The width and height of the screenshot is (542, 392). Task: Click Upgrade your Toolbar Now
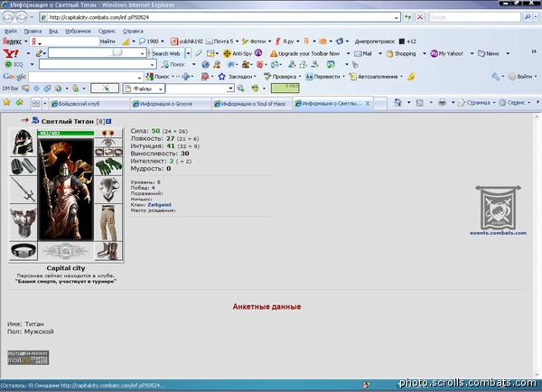click(x=305, y=53)
